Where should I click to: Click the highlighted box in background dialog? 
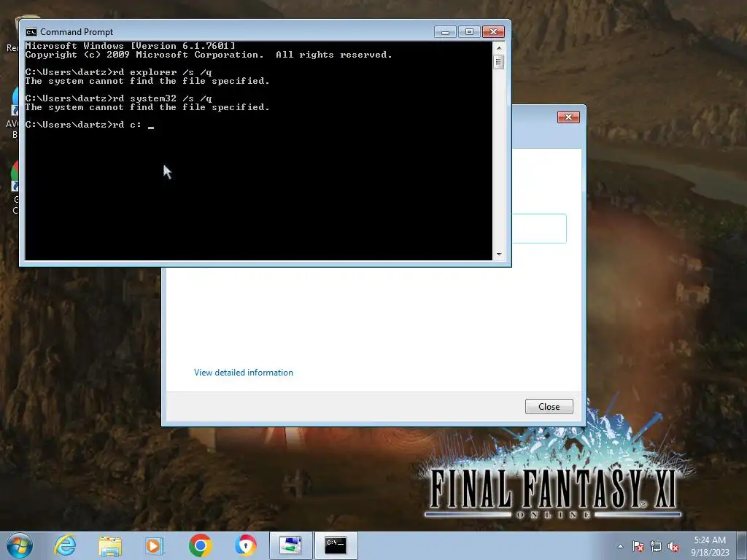[x=539, y=228]
